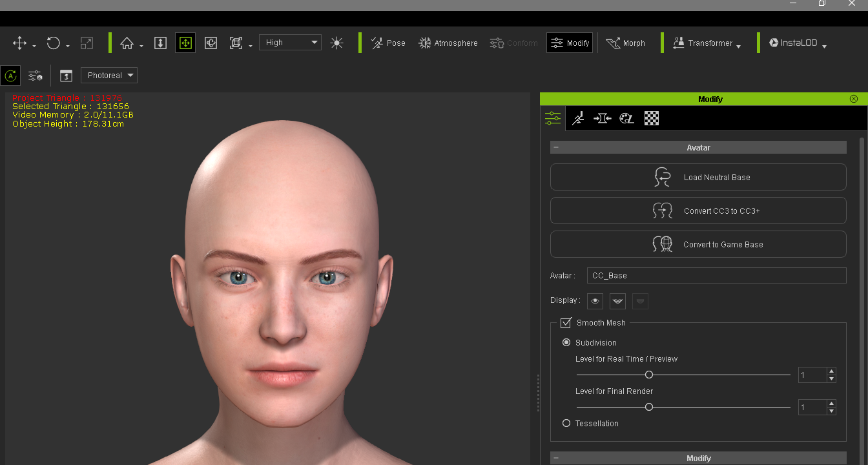Viewport: 868px width, 465px height.
Task: Open the Rotate tool dropdown arrow
Action: (x=68, y=46)
